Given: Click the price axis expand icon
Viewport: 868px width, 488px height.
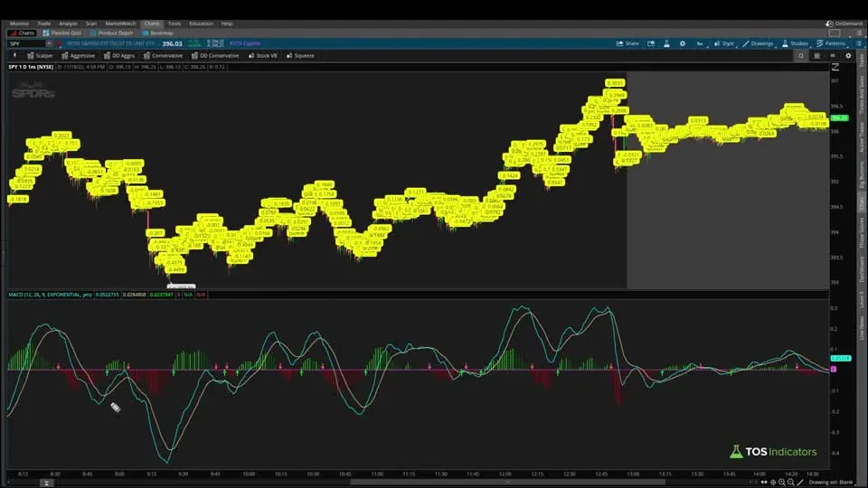Looking at the screenshot, I should (x=835, y=67).
